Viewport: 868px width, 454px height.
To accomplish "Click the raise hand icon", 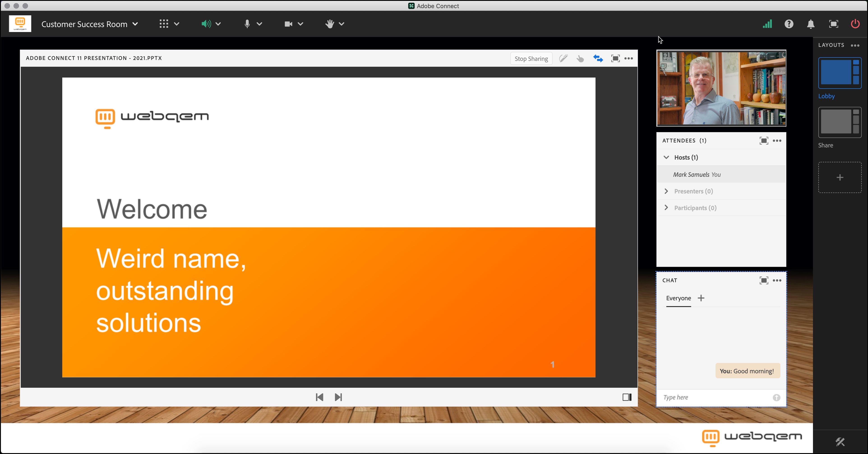I will (330, 24).
